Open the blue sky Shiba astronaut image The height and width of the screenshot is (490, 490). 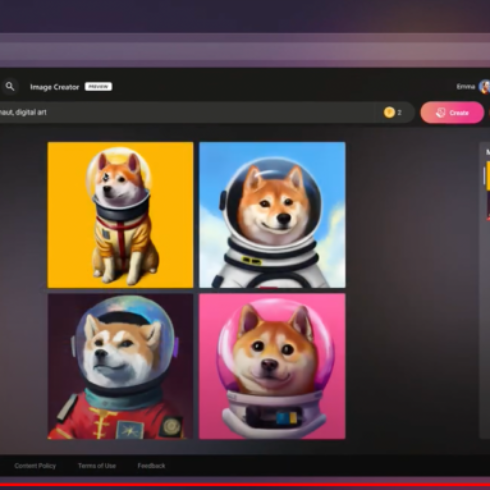coord(272,215)
